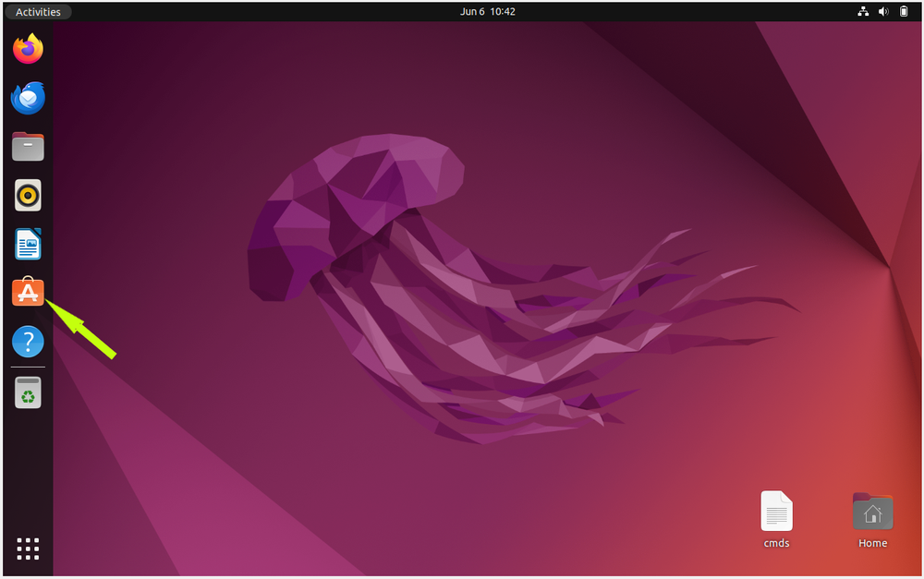Open Ubuntu Software indicated by the green arrow
The height and width of the screenshot is (579, 924).
[28, 292]
